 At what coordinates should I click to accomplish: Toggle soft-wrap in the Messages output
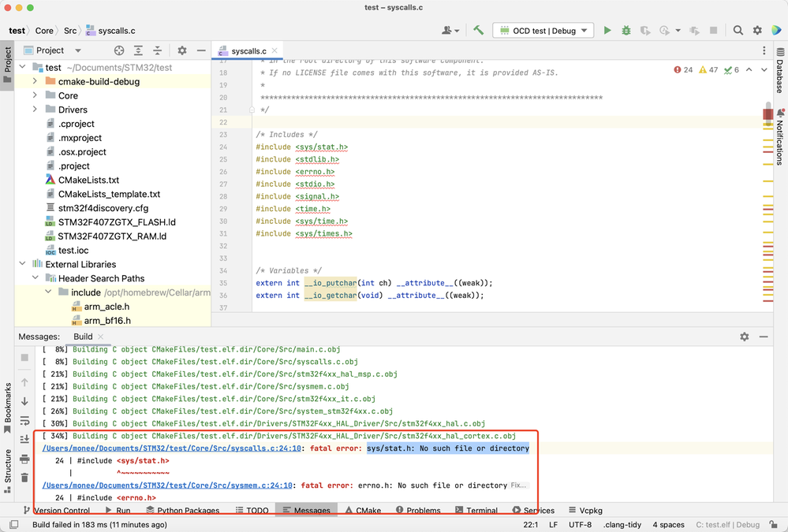(x=25, y=420)
